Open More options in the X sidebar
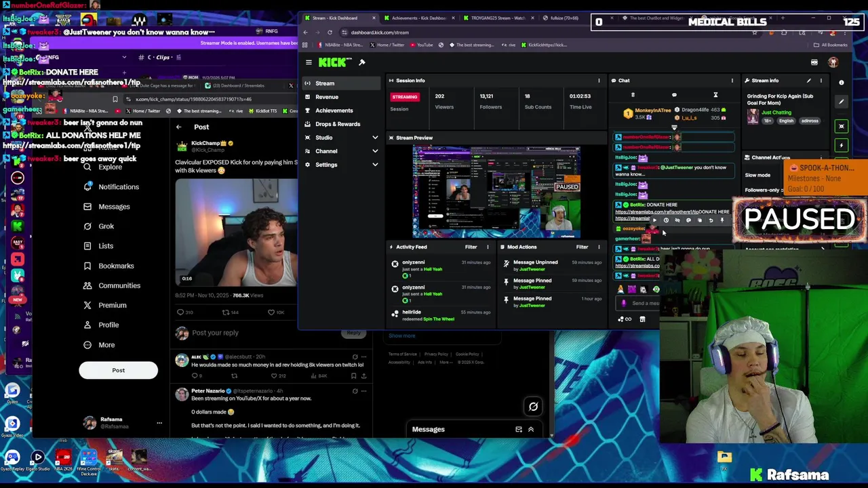Image resolution: width=868 pixels, height=488 pixels. tap(99, 345)
